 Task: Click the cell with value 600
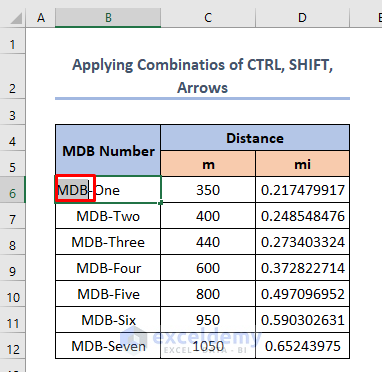(208, 268)
